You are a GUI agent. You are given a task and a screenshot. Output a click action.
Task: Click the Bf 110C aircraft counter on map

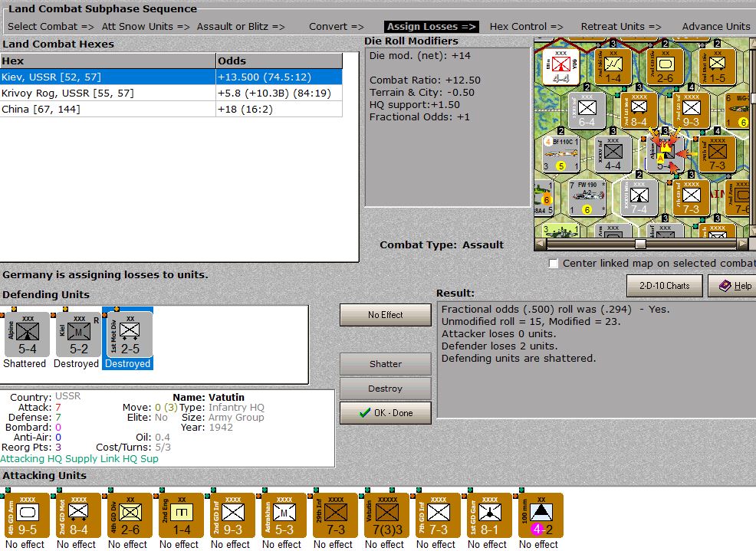click(x=560, y=154)
